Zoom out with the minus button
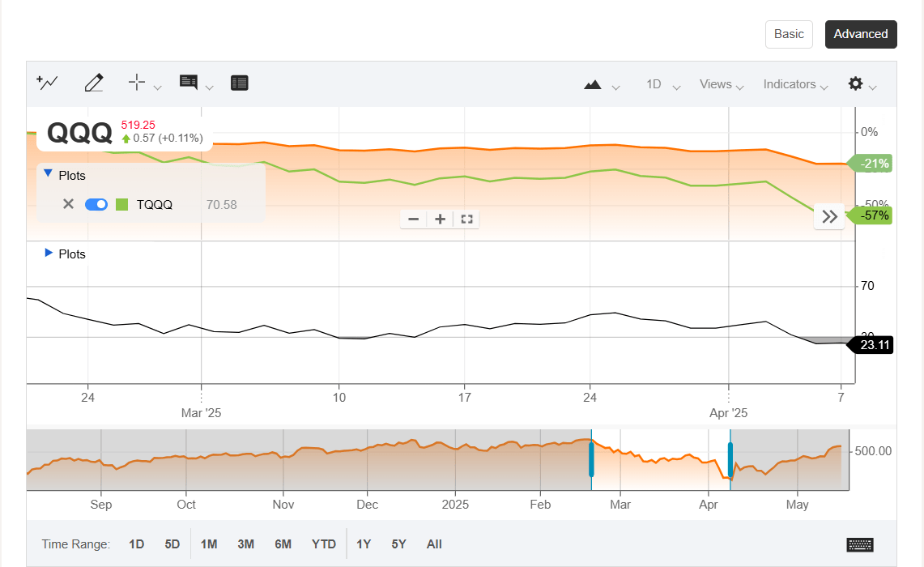Screen dimensions: 924x567 (x=414, y=220)
